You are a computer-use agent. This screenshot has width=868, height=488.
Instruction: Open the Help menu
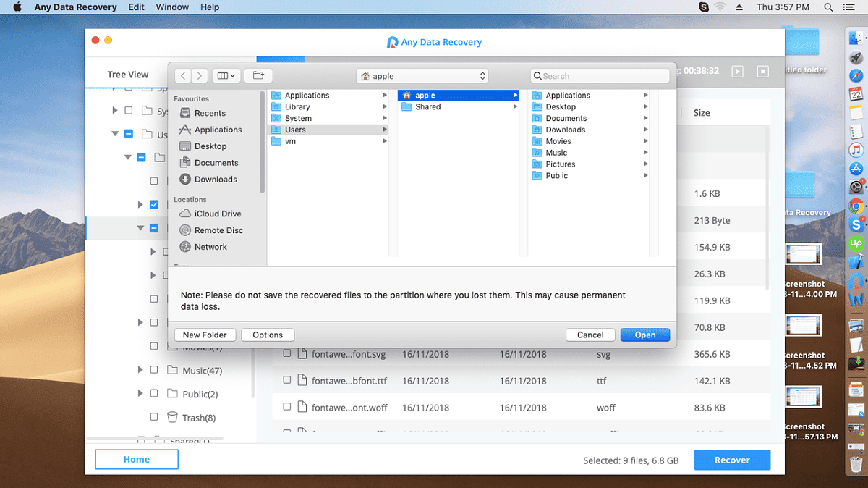[210, 7]
